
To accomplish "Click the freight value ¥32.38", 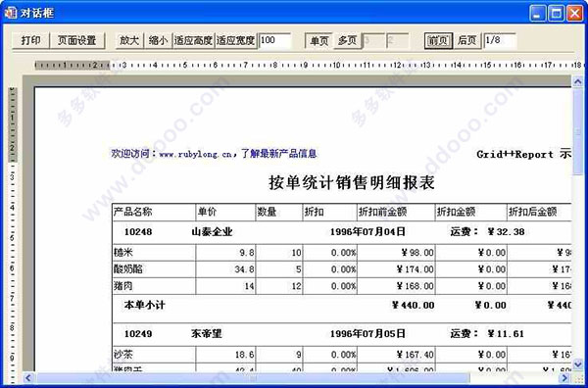I will pos(506,232).
